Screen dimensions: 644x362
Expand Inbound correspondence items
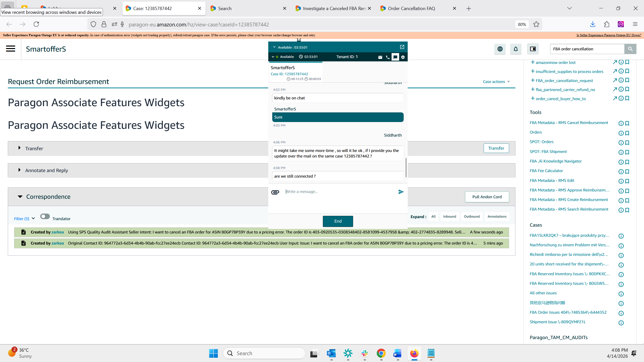point(449,216)
